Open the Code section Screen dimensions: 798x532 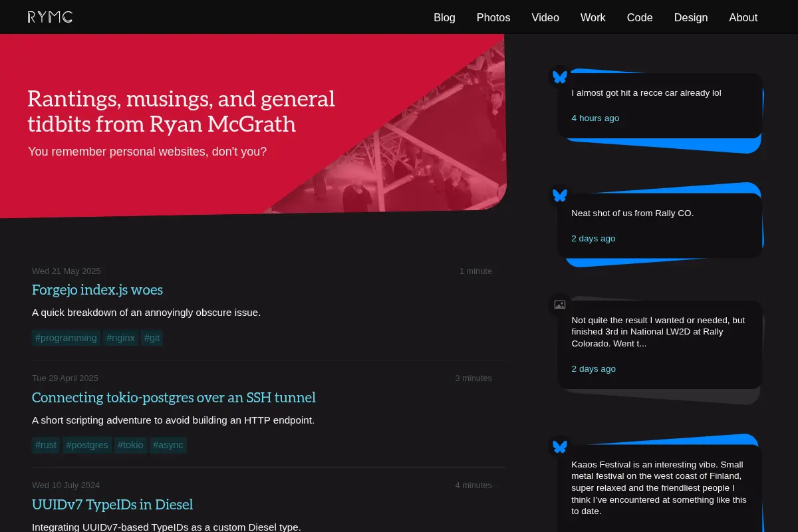(x=640, y=17)
